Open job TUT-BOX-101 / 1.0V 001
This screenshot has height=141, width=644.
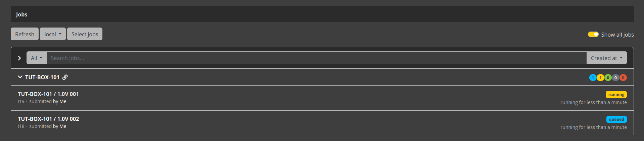[48, 94]
